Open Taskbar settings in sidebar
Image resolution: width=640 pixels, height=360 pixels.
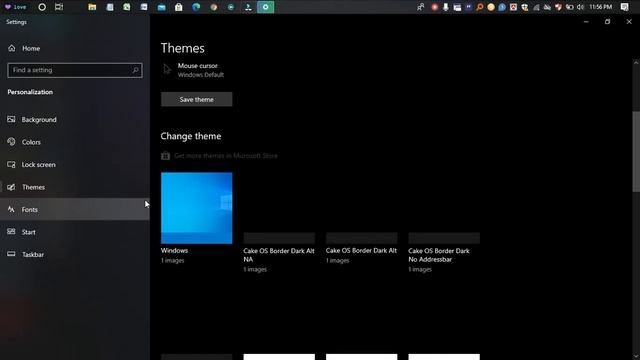(x=75, y=254)
